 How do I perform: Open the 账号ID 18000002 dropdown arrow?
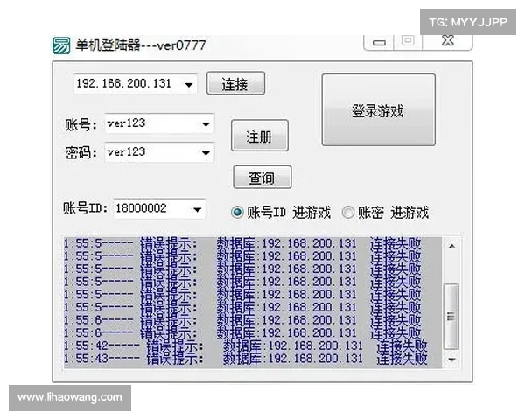point(197,210)
